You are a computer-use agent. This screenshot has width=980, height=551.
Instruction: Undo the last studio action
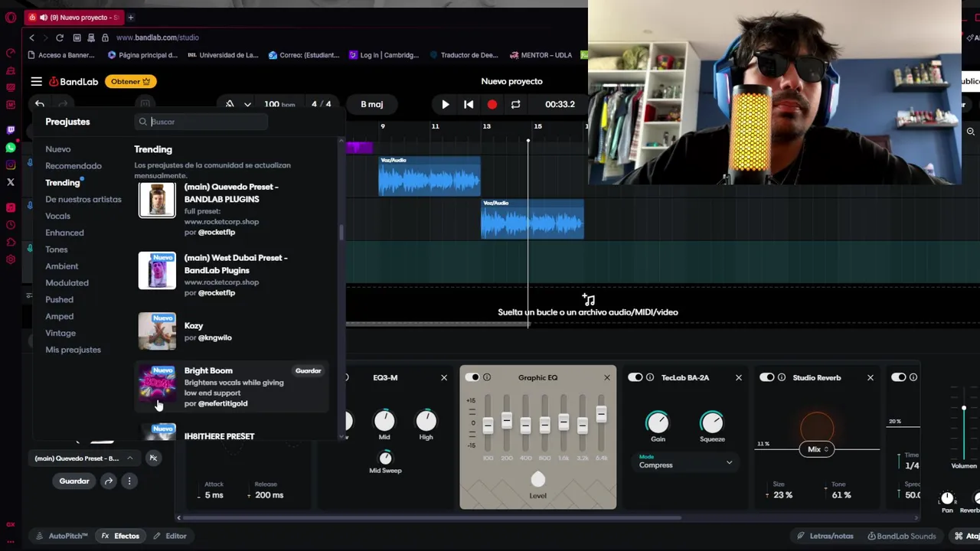click(40, 104)
